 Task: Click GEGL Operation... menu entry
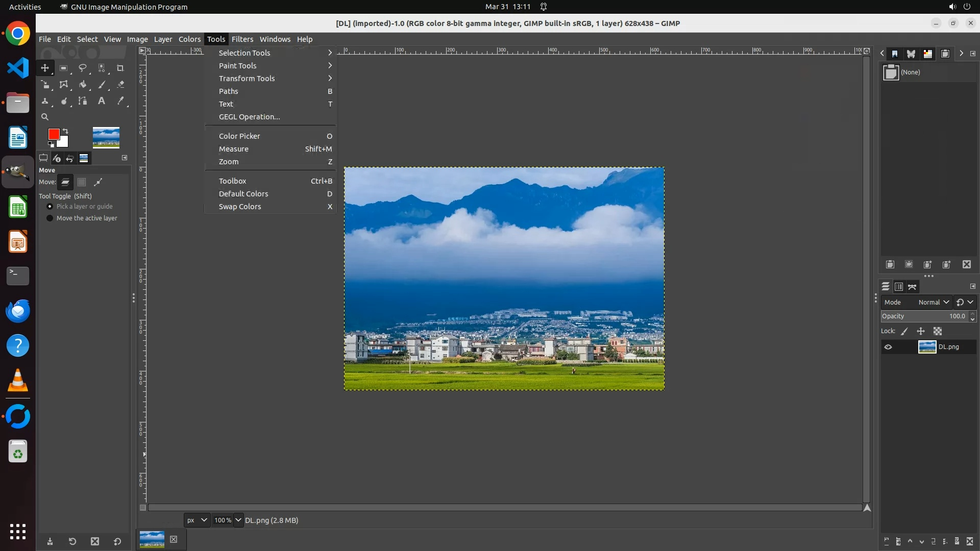pos(250,117)
